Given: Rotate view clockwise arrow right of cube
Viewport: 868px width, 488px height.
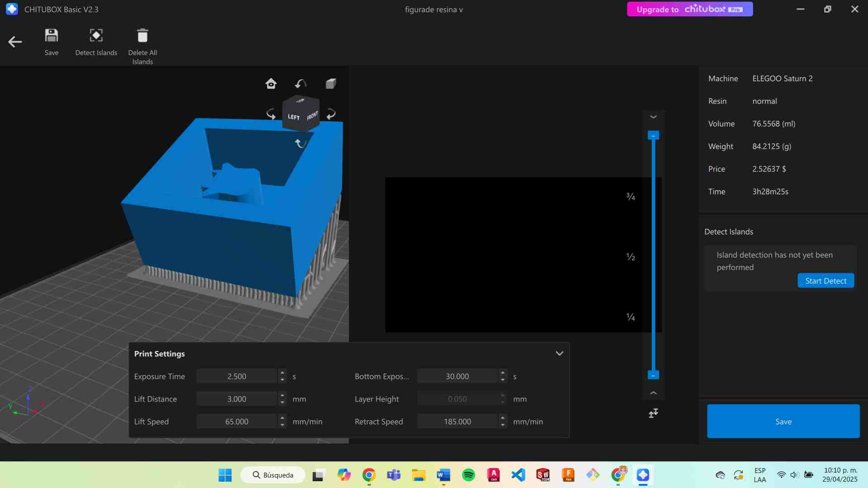Looking at the screenshot, I should click(x=331, y=114).
